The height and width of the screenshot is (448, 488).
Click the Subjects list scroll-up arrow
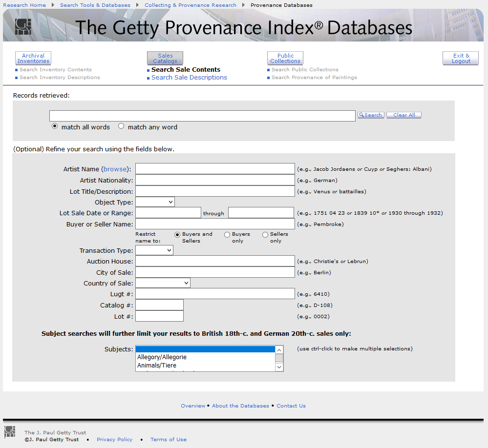(x=279, y=350)
